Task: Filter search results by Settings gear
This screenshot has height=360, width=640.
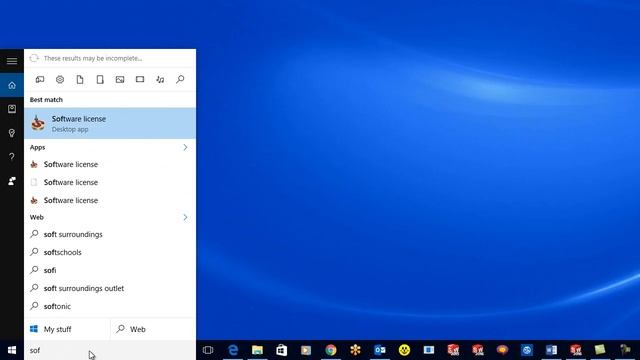Action: click(x=60, y=80)
